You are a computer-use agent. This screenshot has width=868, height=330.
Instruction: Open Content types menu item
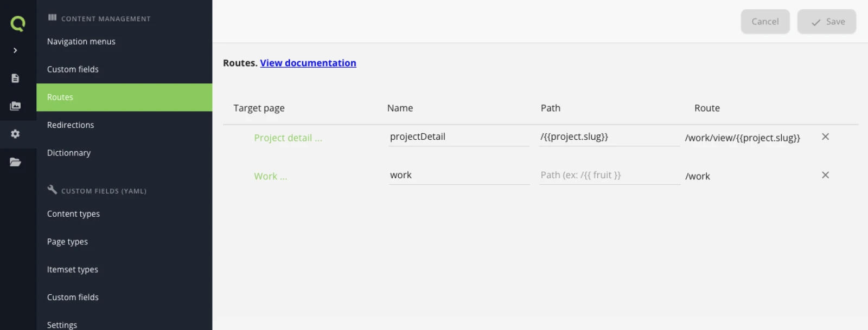coord(124,214)
